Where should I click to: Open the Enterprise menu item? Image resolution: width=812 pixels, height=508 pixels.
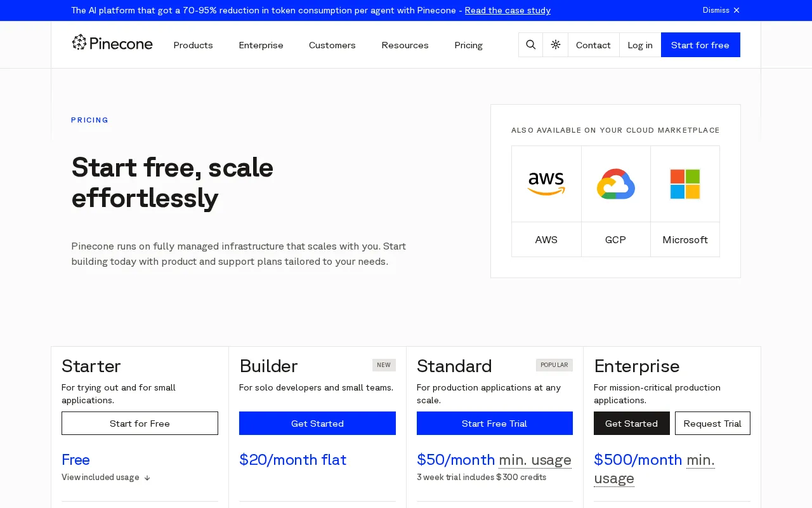pos(261,45)
